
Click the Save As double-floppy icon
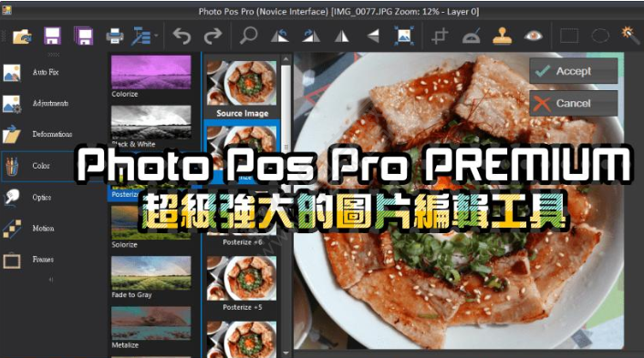[x=83, y=36]
